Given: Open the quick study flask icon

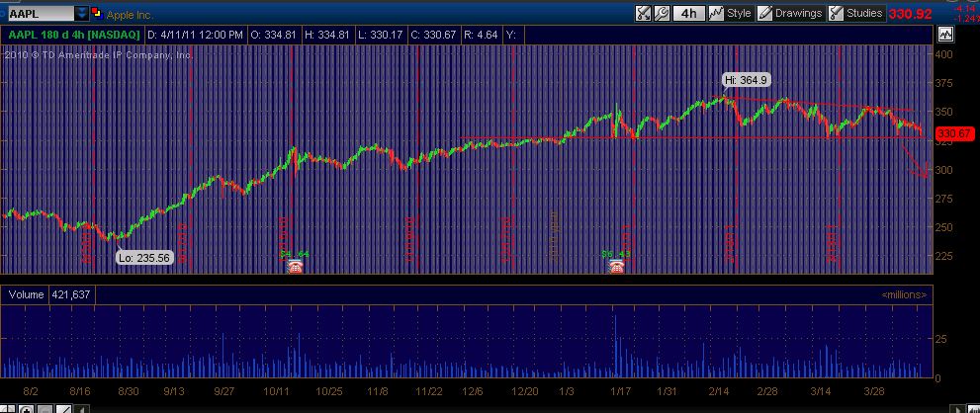Looking at the screenshot, I should point(643,13).
